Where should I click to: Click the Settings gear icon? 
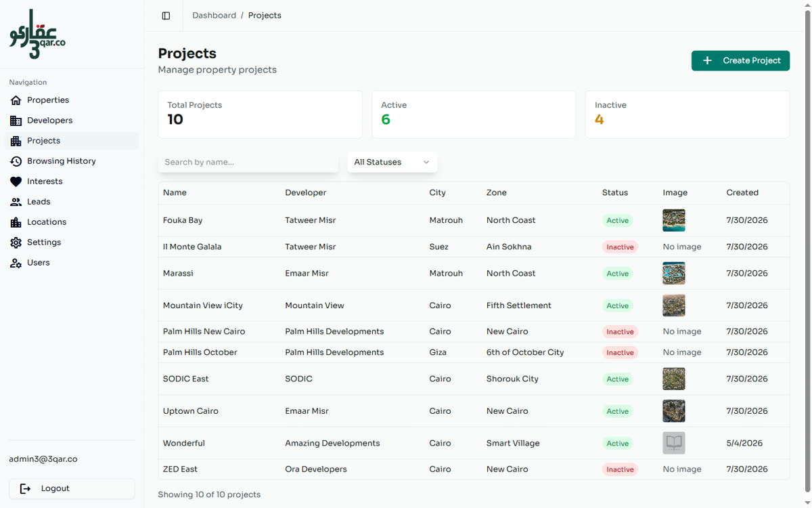(16, 242)
